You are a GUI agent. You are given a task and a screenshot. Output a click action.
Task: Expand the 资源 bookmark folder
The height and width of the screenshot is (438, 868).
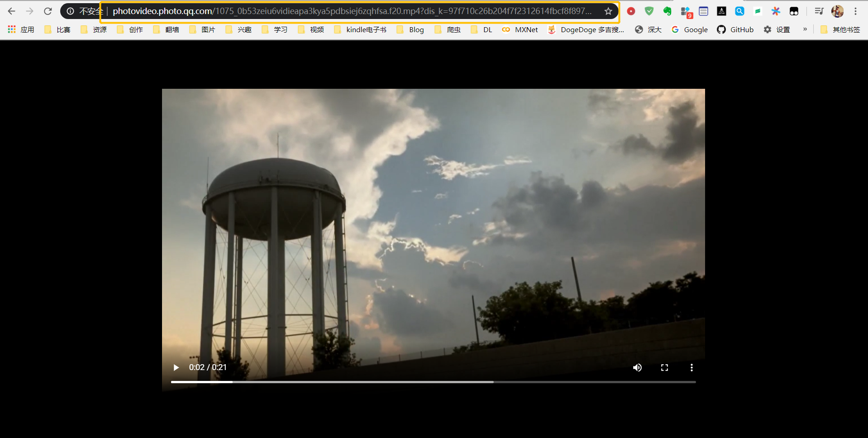click(93, 29)
